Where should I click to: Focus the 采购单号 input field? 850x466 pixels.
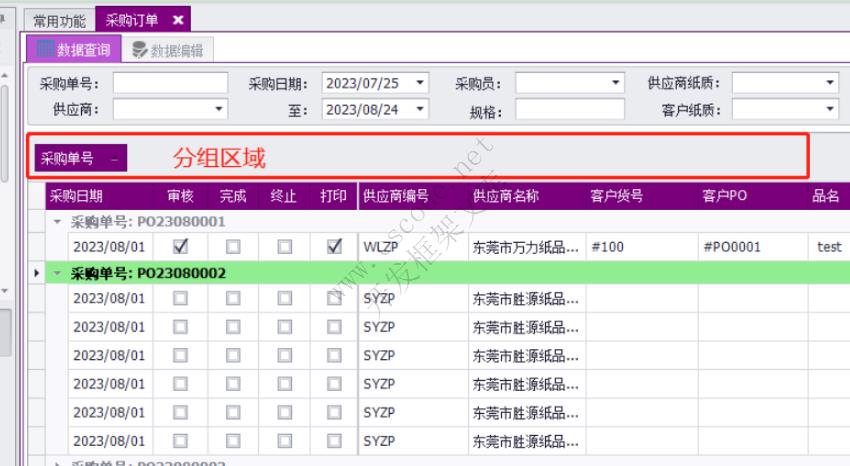[x=170, y=83]
